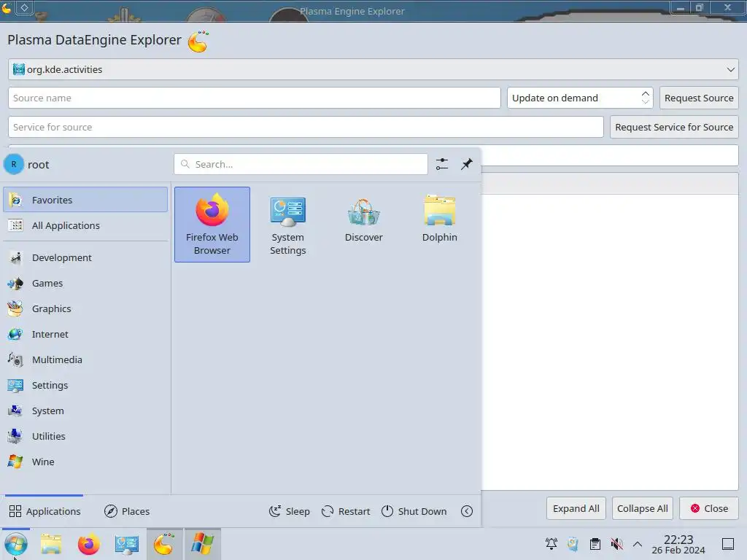Open file manager from taskbar
Viewport: 747px width, 560px height.
point(51,544)
